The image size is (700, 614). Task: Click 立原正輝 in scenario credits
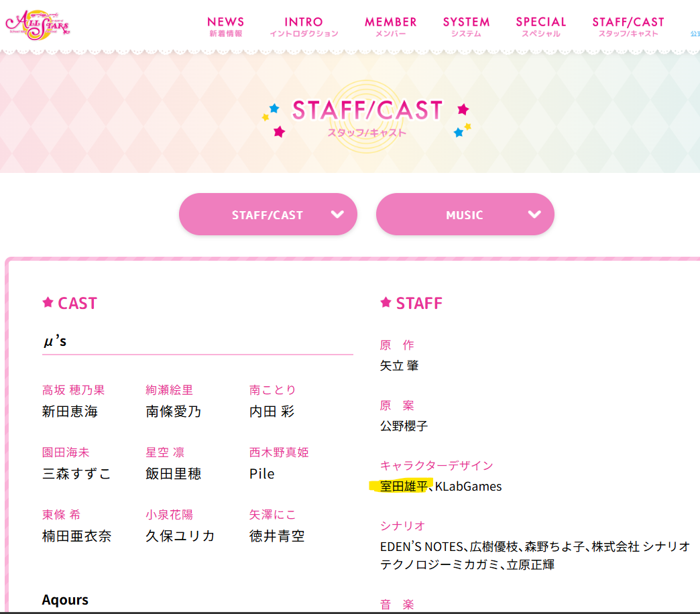coord(530,565)
